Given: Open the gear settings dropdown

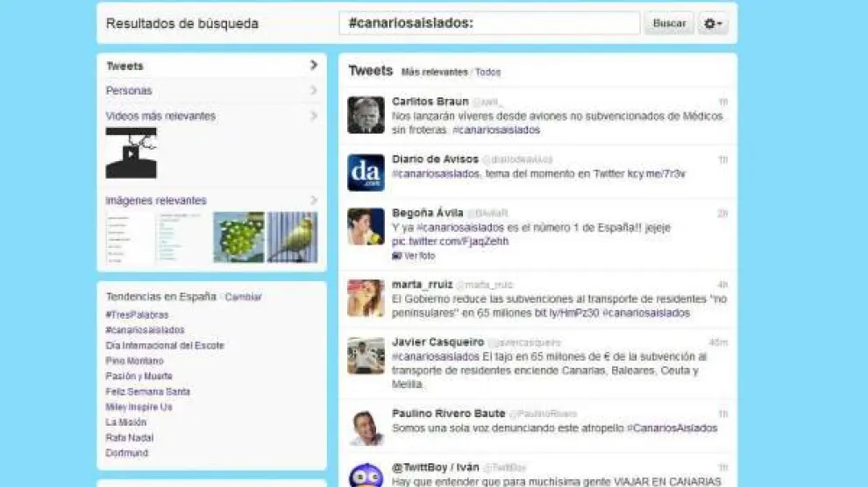Looking at the screenshot, I should pyautogui.click(x=713, y=24).
